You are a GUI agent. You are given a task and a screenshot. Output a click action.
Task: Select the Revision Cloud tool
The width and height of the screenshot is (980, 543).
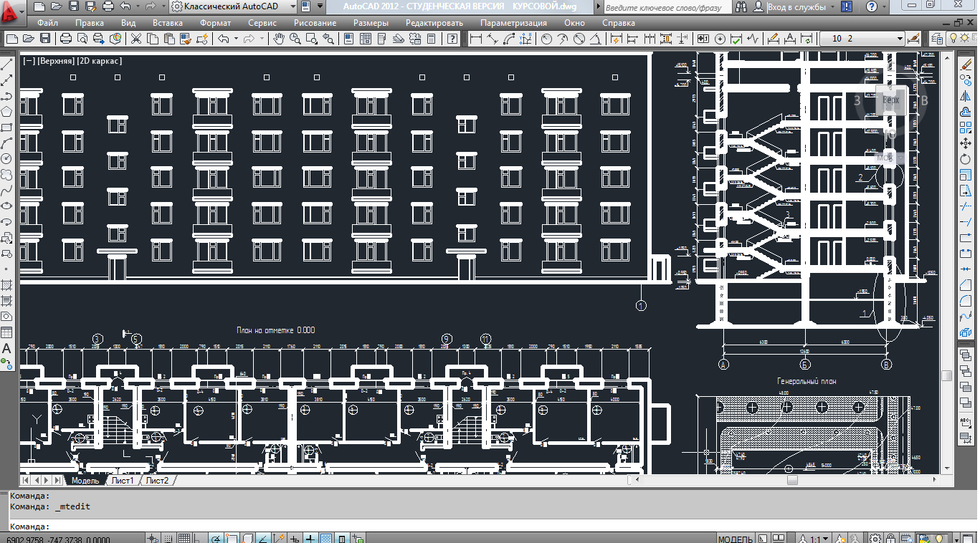[x=6, y=175]
